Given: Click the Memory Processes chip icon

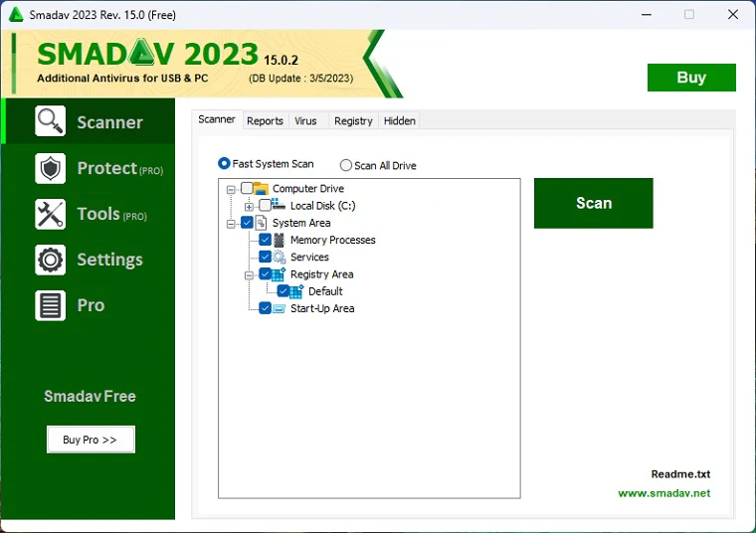Looking at the screenshot, I should [x=280, y=240].
